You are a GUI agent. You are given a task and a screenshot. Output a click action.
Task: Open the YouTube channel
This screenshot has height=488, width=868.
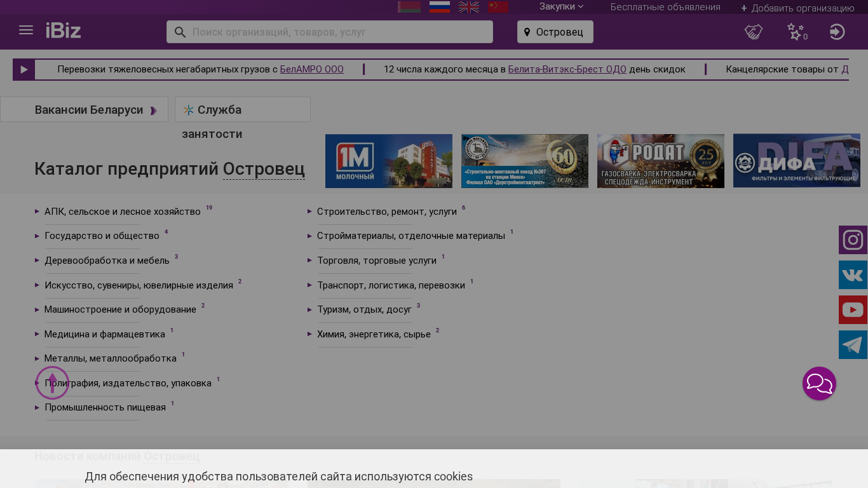(853, 310)
